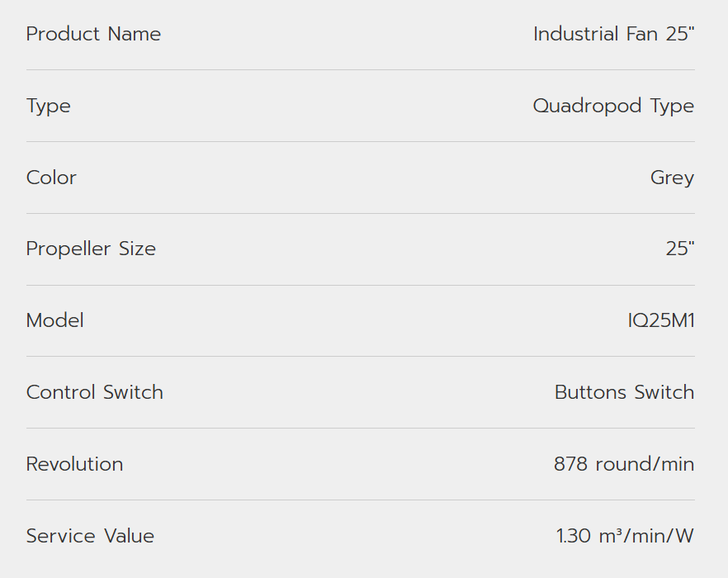Select the Quadropod Type value
Image resolution: width=728 pixels, height=578 pixels.
(613, 106)
